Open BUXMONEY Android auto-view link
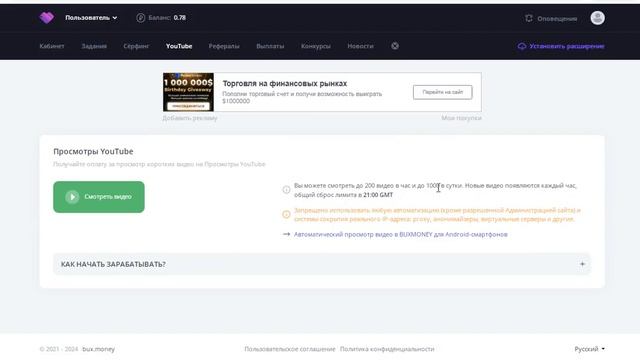 tap(400, 235)
